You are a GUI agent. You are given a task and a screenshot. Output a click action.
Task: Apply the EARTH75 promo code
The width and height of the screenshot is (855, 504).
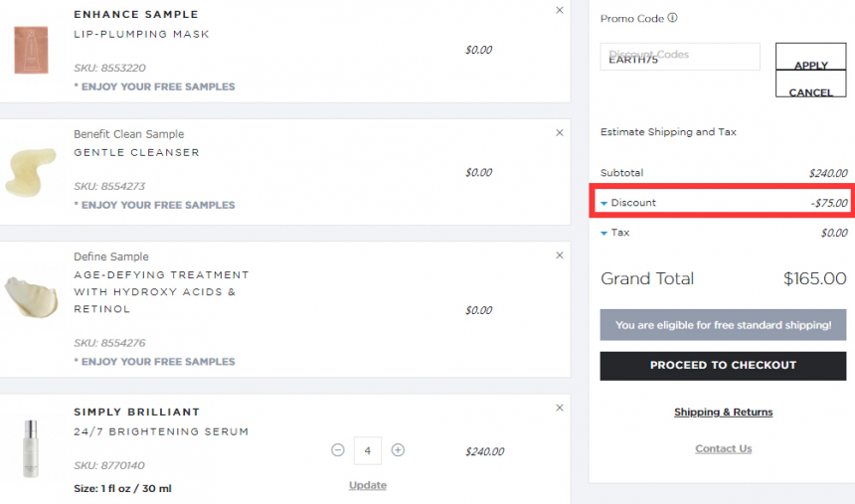[811, 57]
